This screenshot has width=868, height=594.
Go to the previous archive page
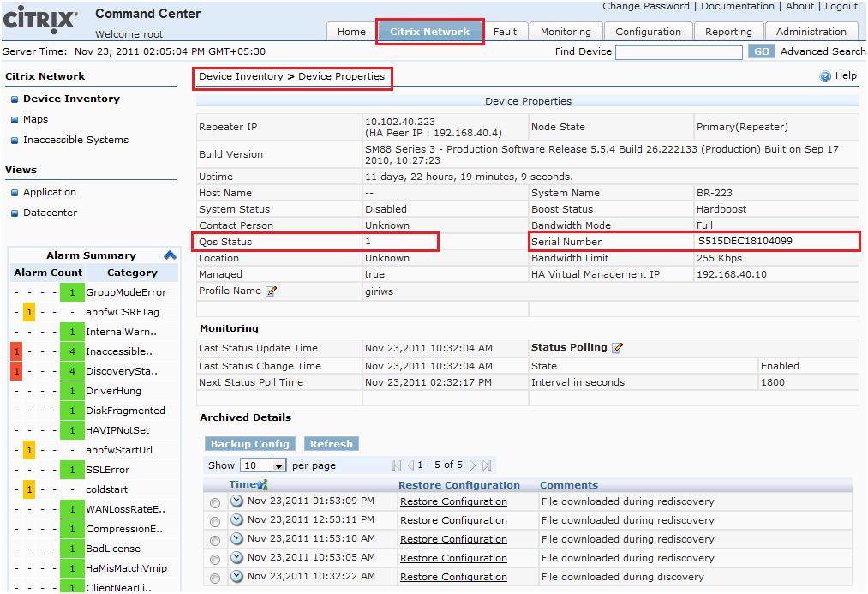pyautogui.click(x=410, y=465)
